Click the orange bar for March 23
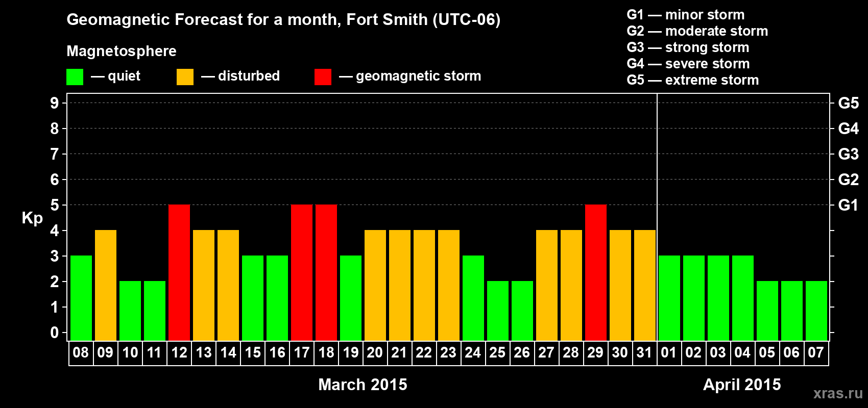The image size is (868, 408). (449, 285)
